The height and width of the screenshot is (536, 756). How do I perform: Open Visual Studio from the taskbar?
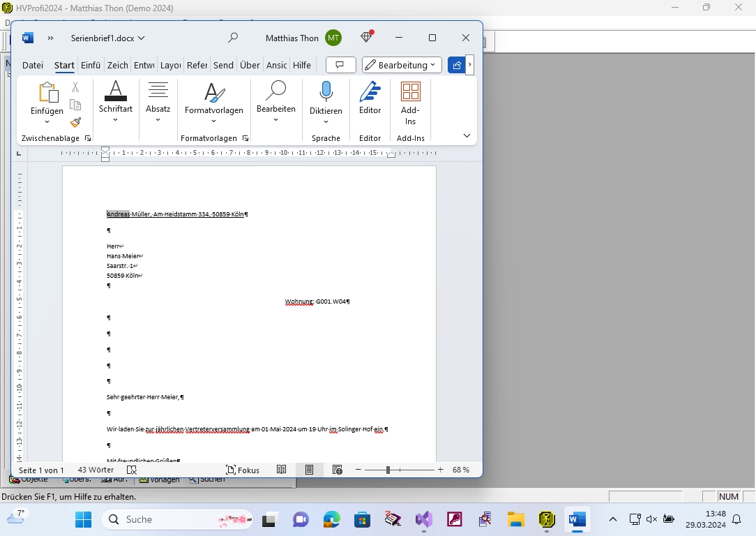424,519
